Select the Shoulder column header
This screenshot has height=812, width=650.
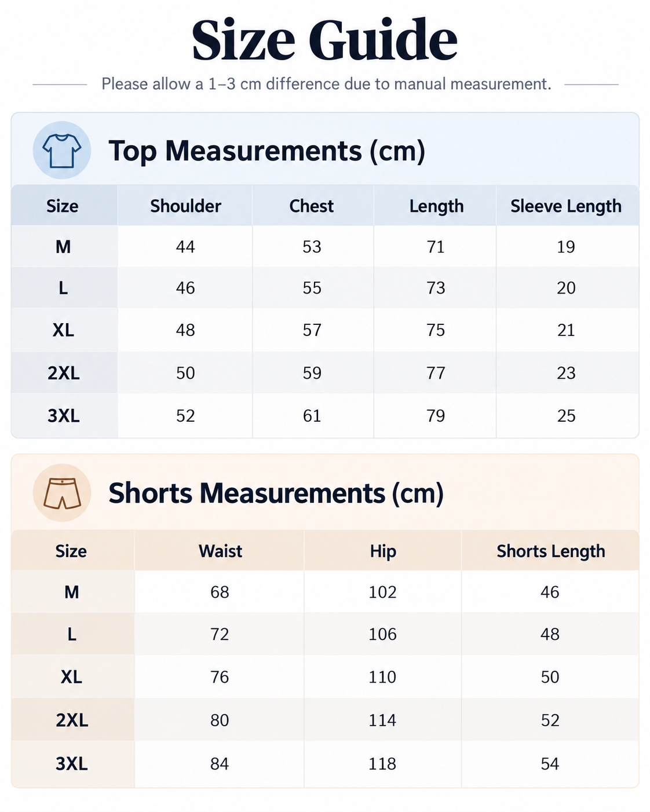click(185, 206)
